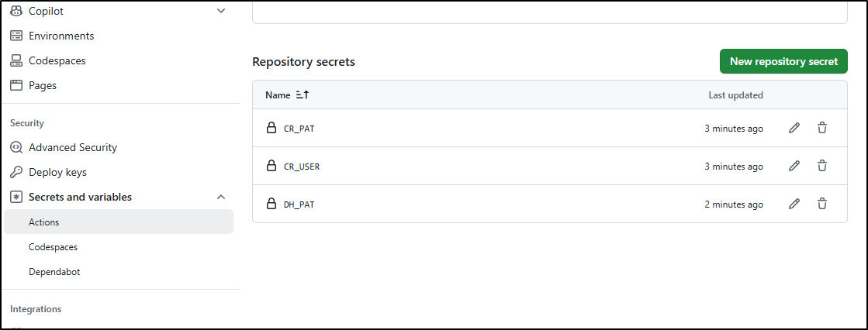Viewport: 868px width, 330px height.
Task: Open Dependabot secrets menu item
Action: [x=54, y=272]
